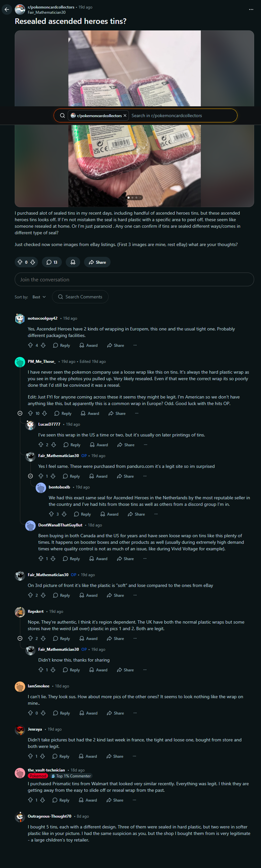Share Jenraya's comment
The height and width of the screenshot is (868, 261).
[115, 756]
